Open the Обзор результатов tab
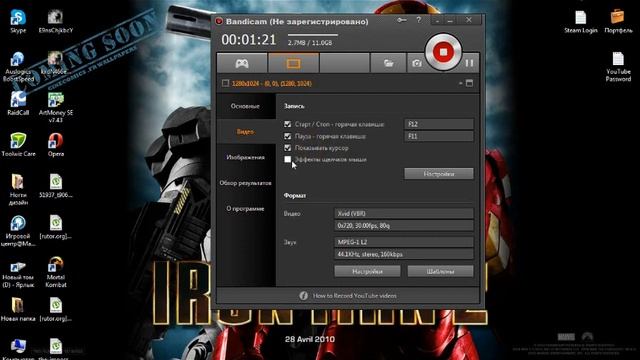 [245, 183]
